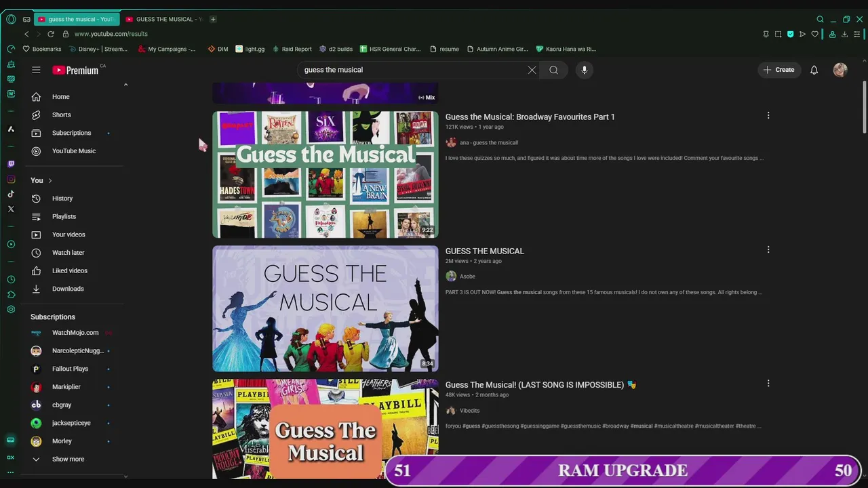Image resolution: width=868 pixels, height=488 pixels.
Task: Open X (Twitter) in the Opera sidebar
Action: [x=11, y=209]
